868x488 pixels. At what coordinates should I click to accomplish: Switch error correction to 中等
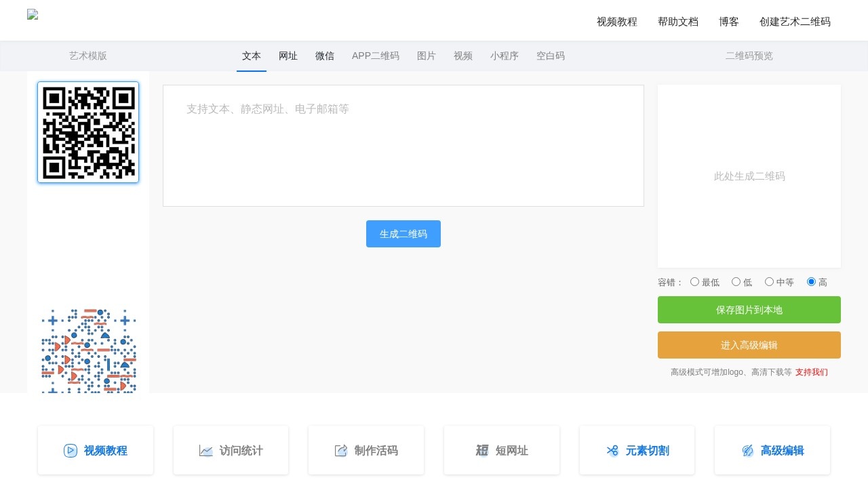click(769, 281)
